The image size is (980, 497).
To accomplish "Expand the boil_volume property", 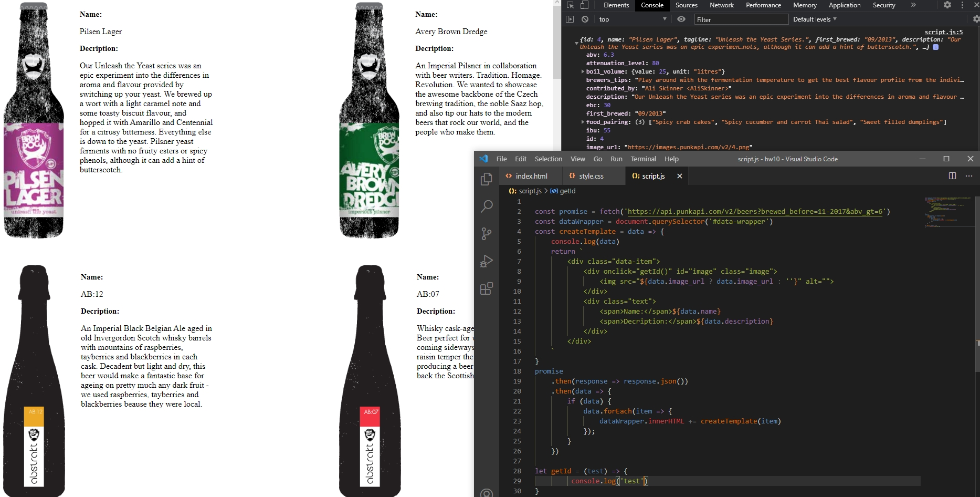I will pos(583,71).
